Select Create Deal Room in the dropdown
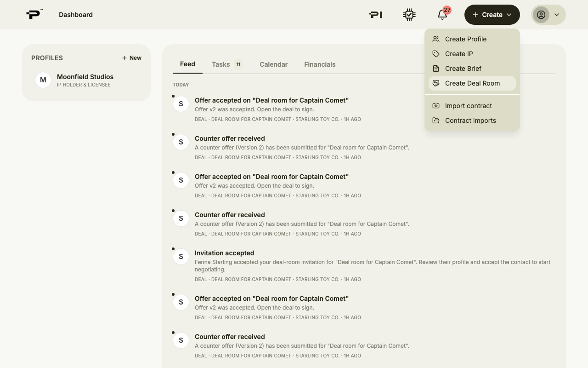Viewport: 588px width, 368px height. tap(472, 83)
